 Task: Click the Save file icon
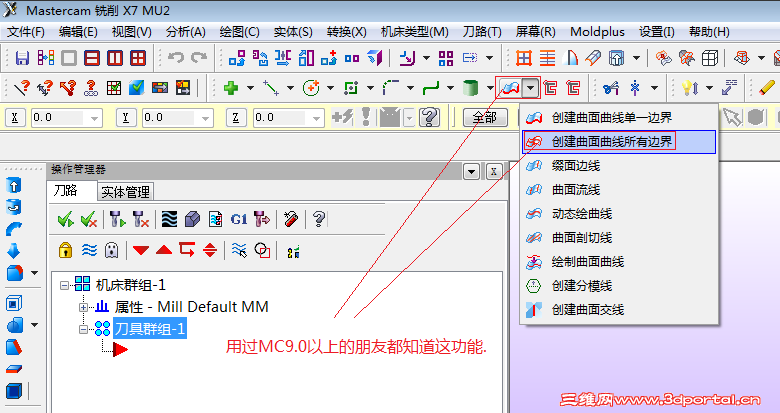click(x=22, y=58)
